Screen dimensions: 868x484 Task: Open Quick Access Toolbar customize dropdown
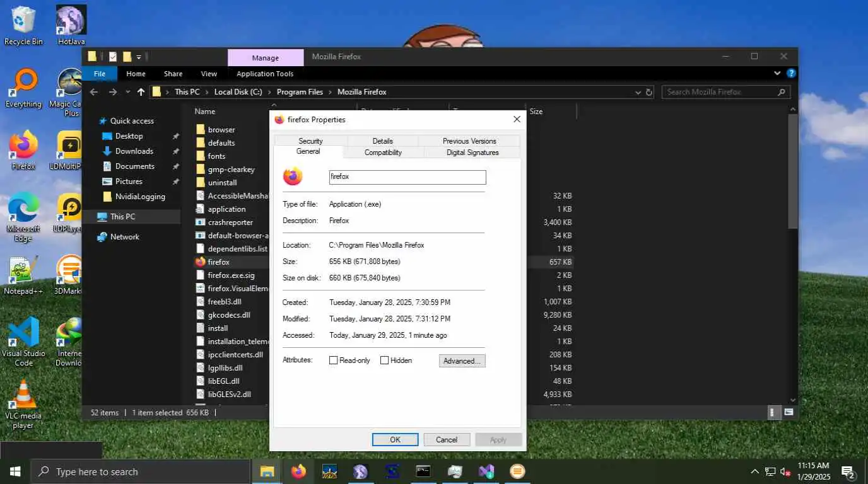pos(139,57)
